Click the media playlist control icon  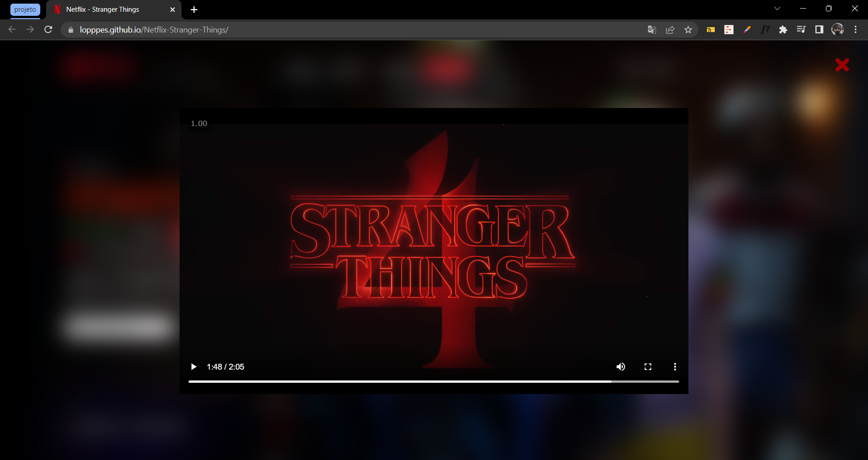[801, 29]
